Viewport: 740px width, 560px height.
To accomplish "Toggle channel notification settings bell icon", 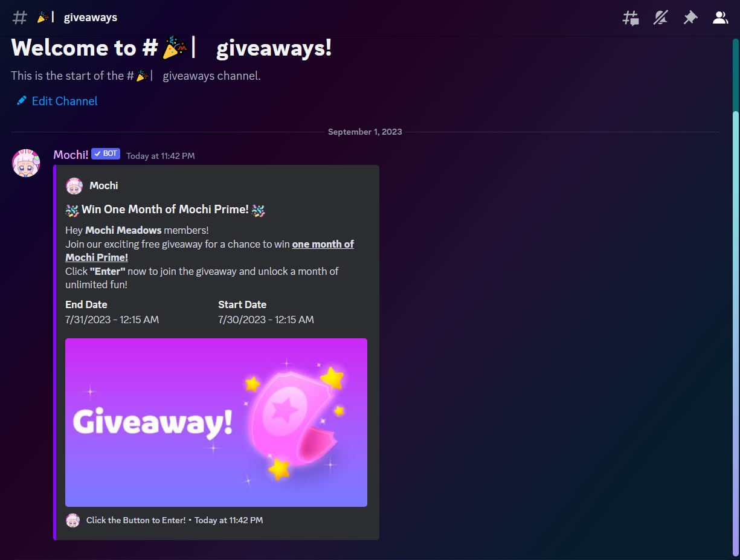I will coord(660,18).
